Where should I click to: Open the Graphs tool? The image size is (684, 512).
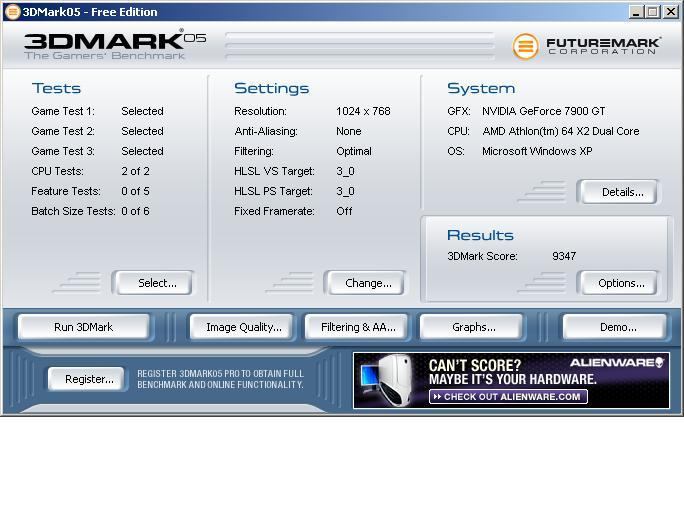(471, 327)
